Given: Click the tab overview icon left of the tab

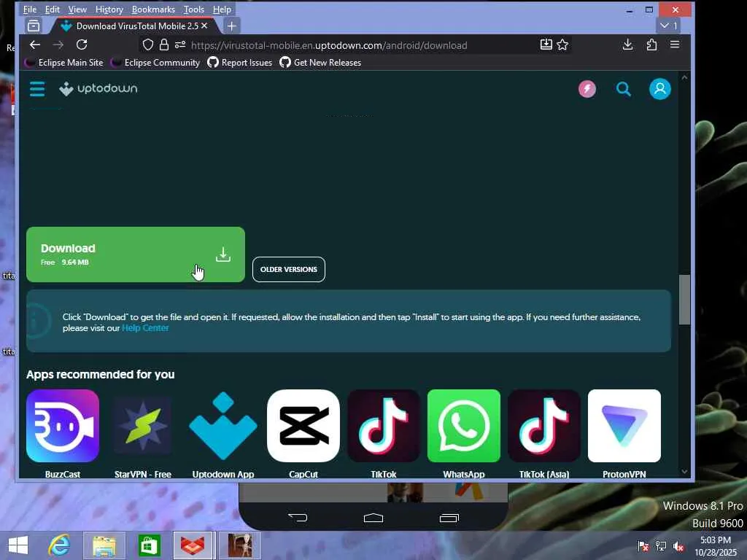Looking at the screenshot, I should point(34,26).
